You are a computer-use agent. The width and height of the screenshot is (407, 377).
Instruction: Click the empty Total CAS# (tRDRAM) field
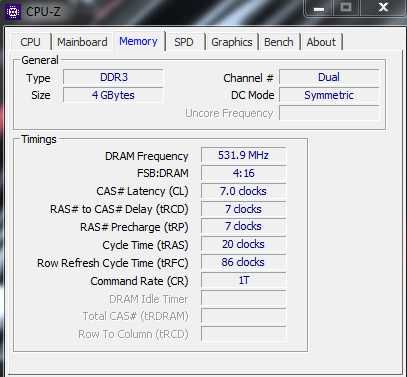coord(243,316)
